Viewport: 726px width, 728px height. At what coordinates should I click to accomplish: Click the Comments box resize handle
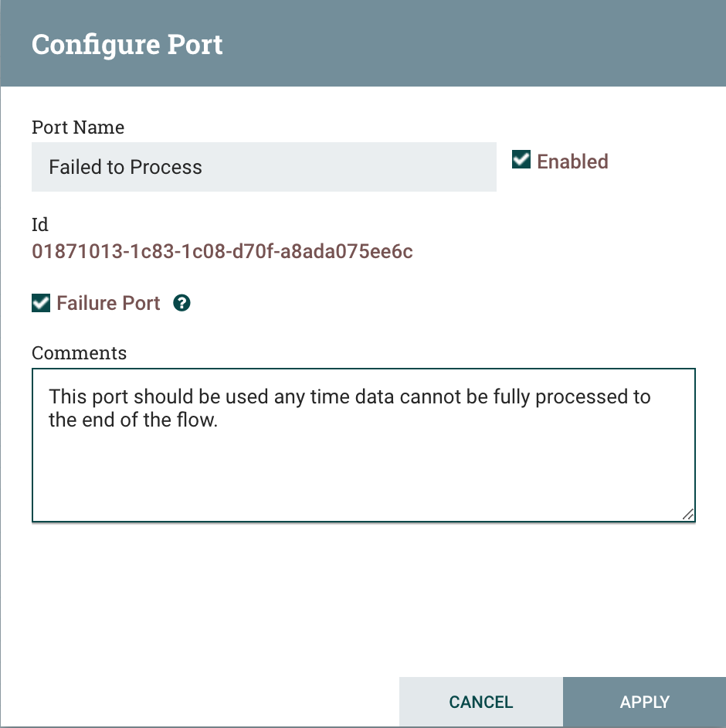(687, 514)
